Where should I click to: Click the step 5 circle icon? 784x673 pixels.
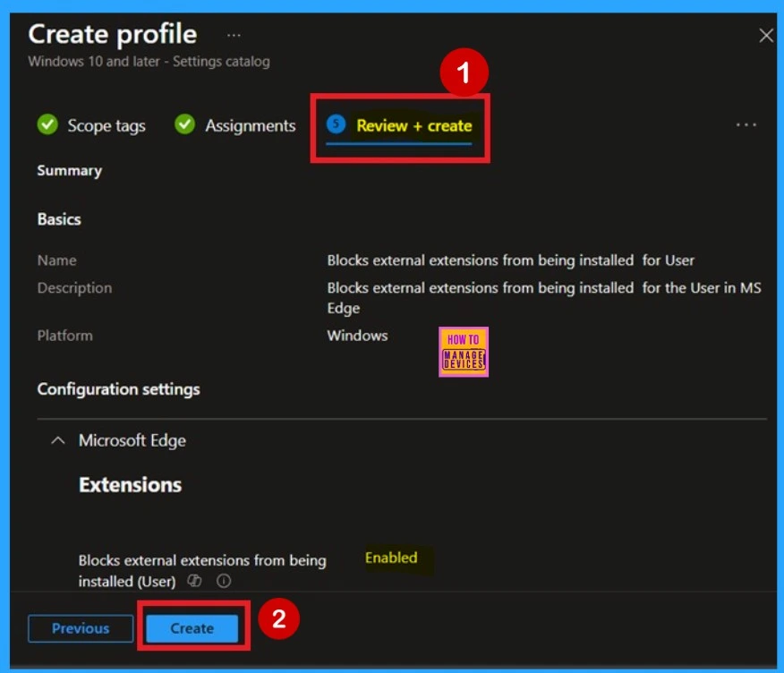tap(336, 124)
